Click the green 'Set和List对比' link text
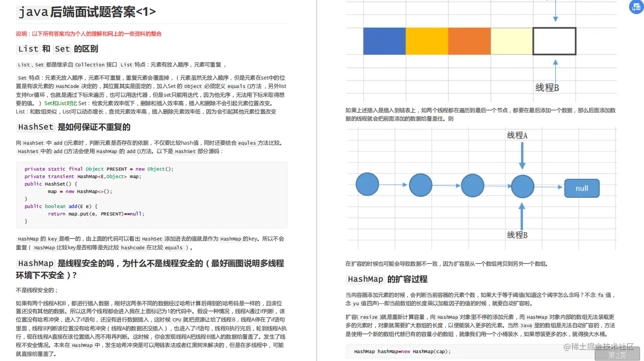Image resolution: width=644 pixels, height=361 pixels. [x=60, y=103]
